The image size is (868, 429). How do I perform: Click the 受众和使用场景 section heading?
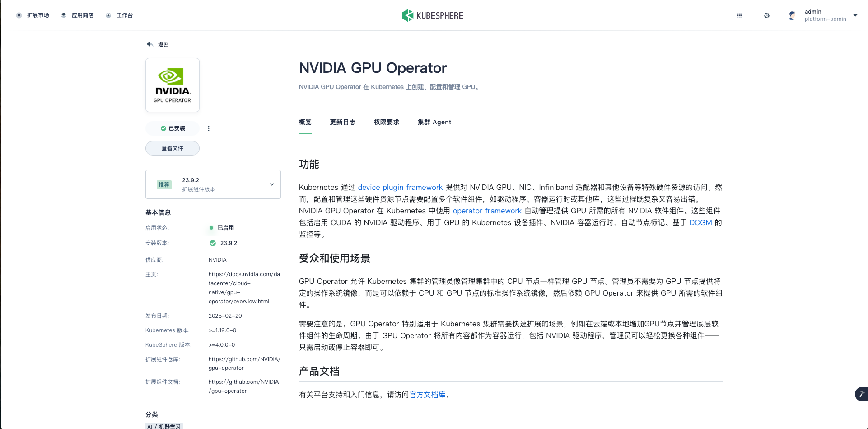[x=335, y=258]
